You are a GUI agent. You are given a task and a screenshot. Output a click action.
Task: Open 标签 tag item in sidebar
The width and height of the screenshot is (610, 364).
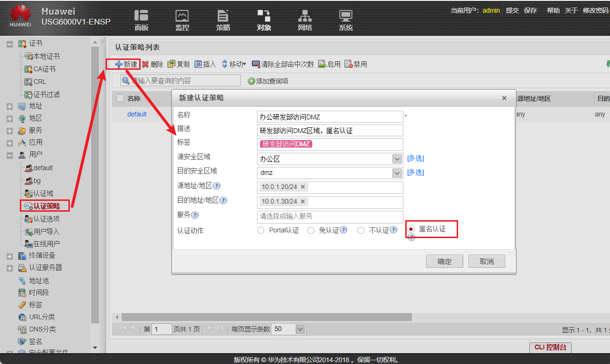coord(35,305)
